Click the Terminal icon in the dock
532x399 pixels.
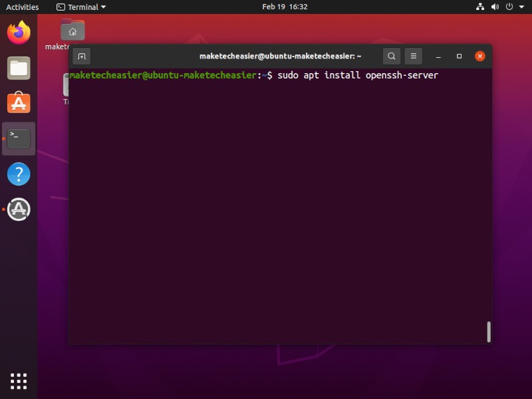coord(18,138)
